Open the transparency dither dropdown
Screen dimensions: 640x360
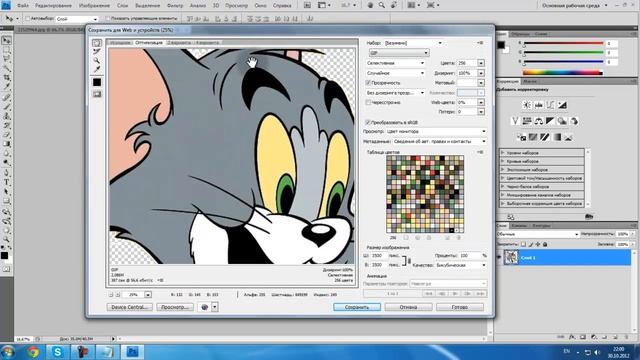click(x=395, y=93)
